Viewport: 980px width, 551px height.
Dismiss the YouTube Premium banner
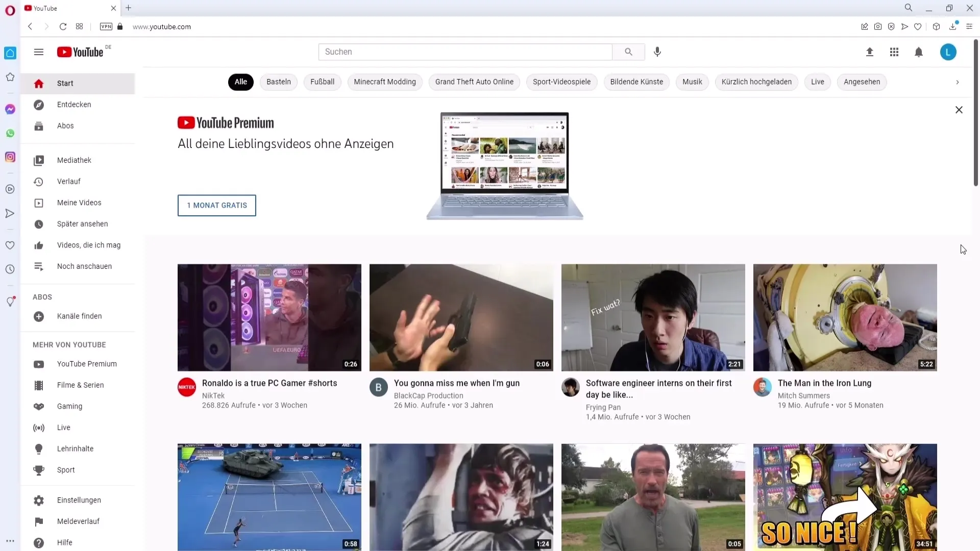(959, 110)
